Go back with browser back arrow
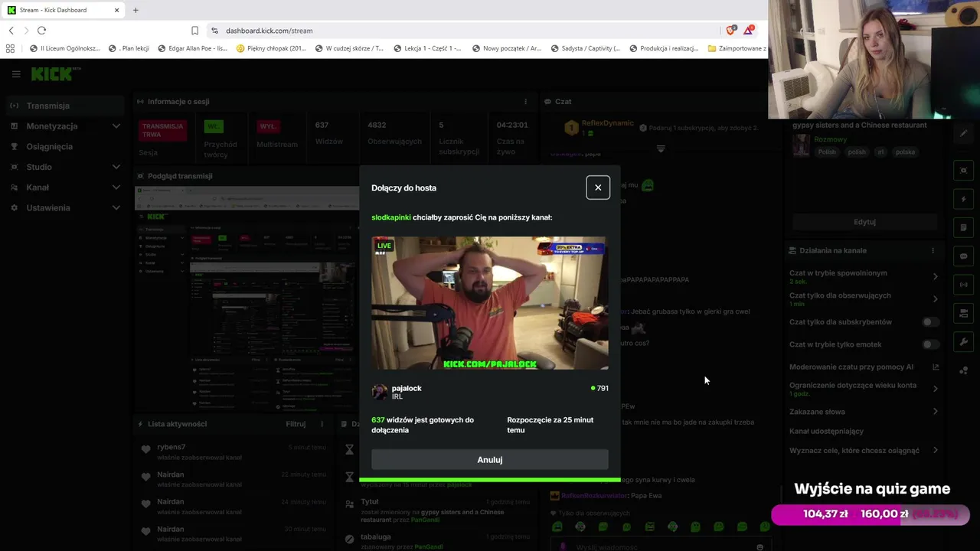This screenshot has width=980, height=551. (x=11, y=31)
